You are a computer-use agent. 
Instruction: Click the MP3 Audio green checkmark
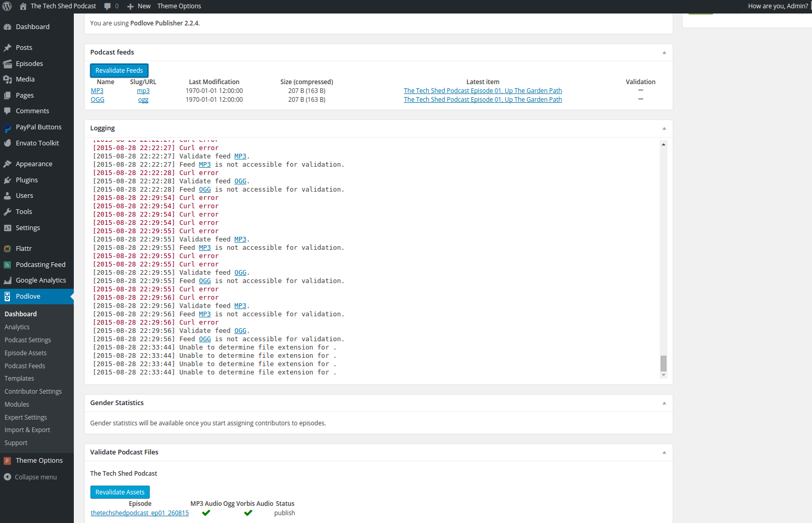point(206,513)
